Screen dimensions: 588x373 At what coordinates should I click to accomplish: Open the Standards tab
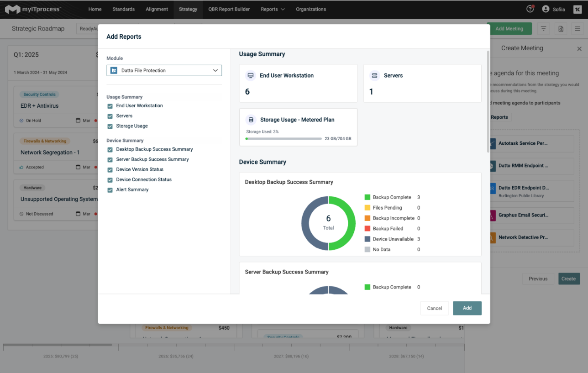click(123, 9)
